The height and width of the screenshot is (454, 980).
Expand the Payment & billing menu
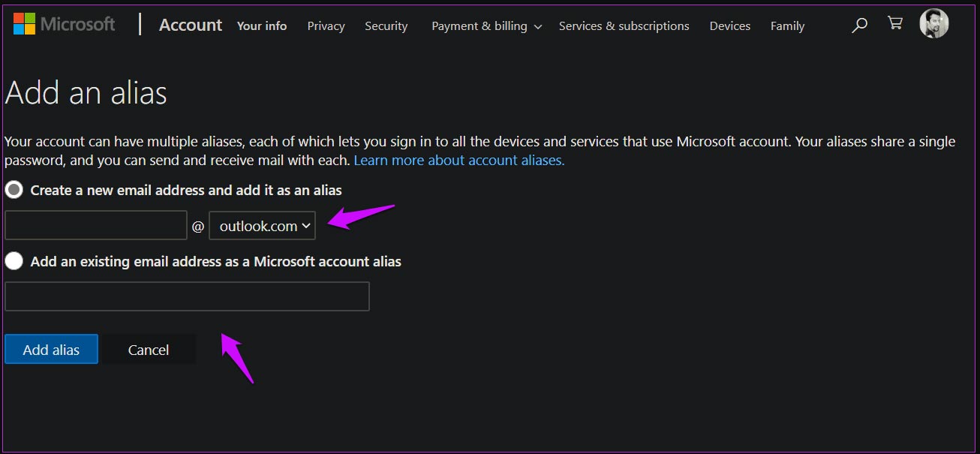pos(486,26)
